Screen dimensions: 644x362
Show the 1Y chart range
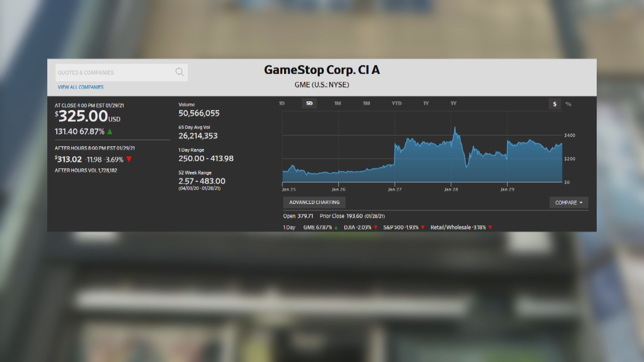click(x=426, y=103)
